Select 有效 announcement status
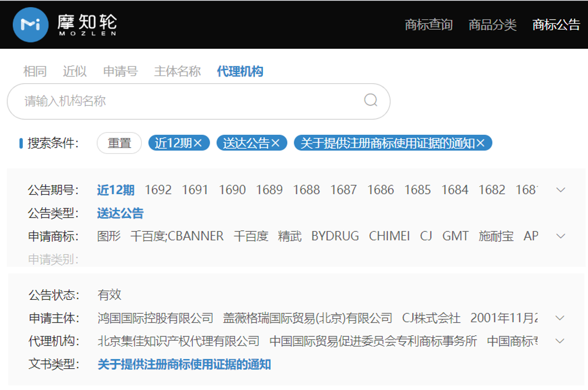The height and width of the screenshot is (390, 588). (x=109, y=295)
